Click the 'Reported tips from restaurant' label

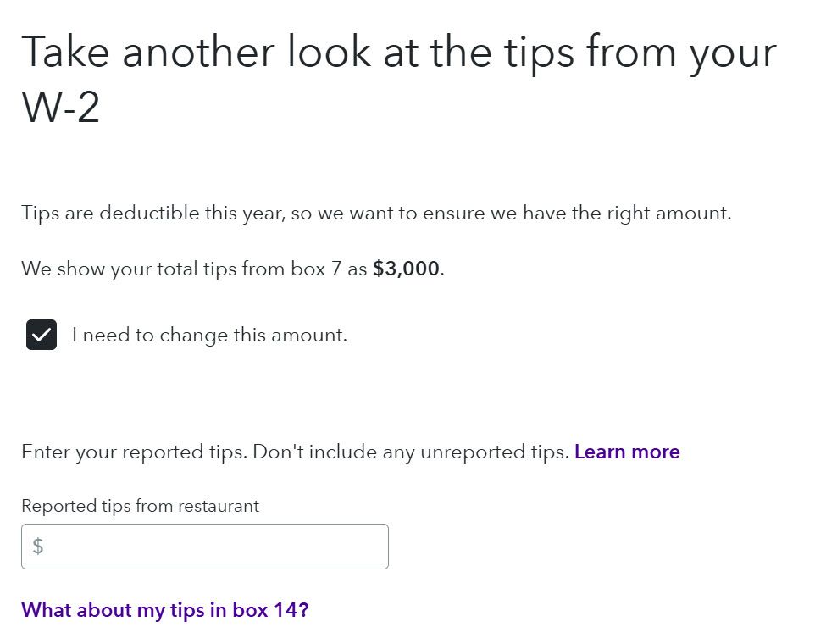tap(139, 506)
